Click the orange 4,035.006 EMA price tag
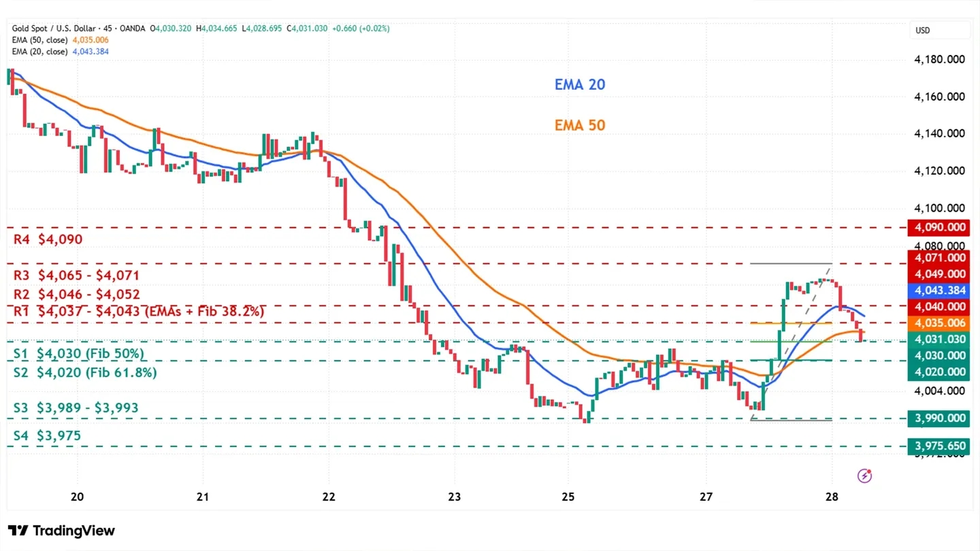The width and height of the screenshot is (980, 551). (938, 323)
